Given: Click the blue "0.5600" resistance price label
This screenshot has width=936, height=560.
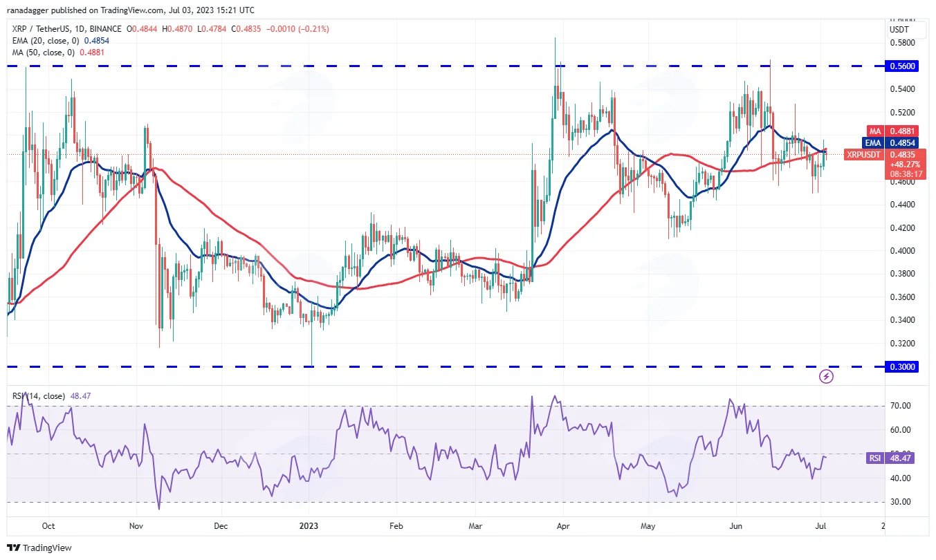Looking at the screenshot, I should [x=903, y=66].
